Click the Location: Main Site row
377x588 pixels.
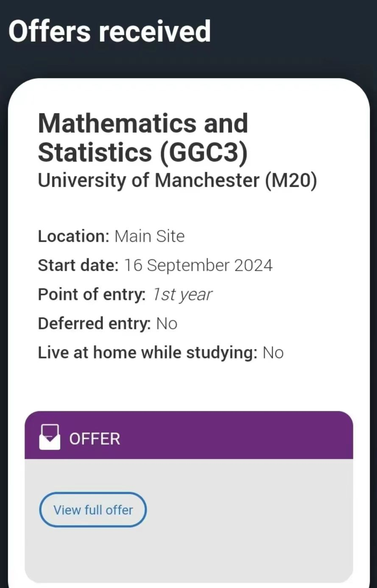[111, 236]
